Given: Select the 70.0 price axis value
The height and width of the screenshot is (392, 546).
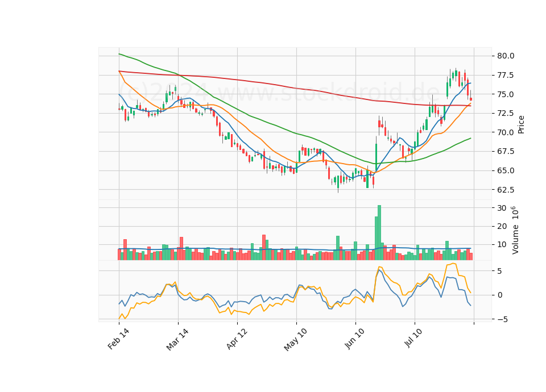Looking at the screenshot, I should pos(506,132).
